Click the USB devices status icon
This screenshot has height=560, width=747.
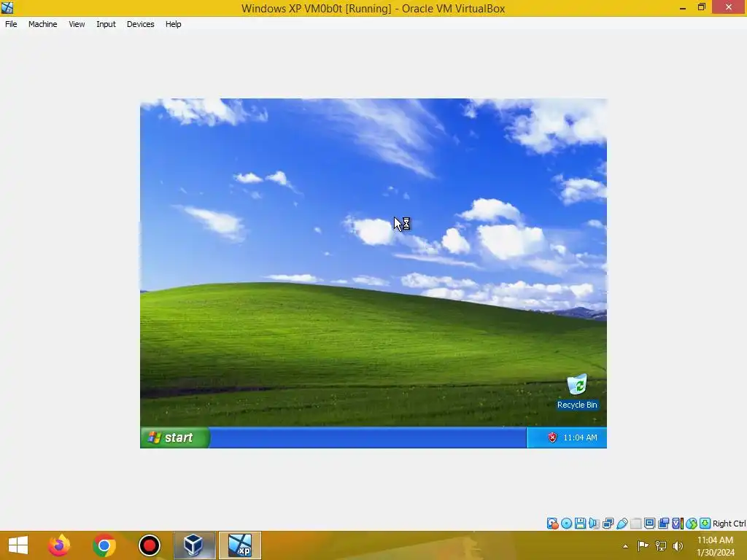[622, 524]
